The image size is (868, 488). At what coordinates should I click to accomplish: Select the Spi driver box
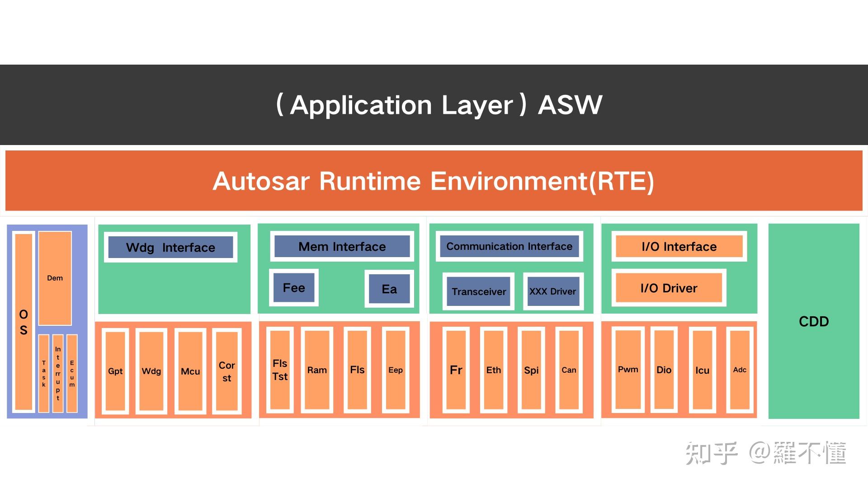coord(531,370)
